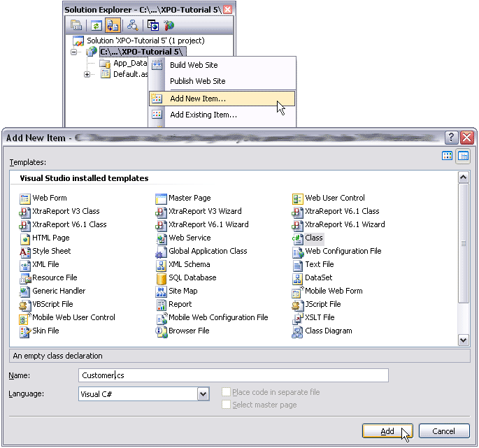Enable Place code in separate file checkbox
The height and width of the screenshot is (448, 479).
226,392
